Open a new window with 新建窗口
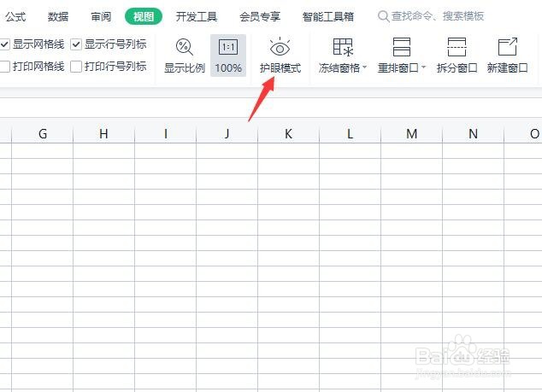The image size is (542, 392). 507,56
